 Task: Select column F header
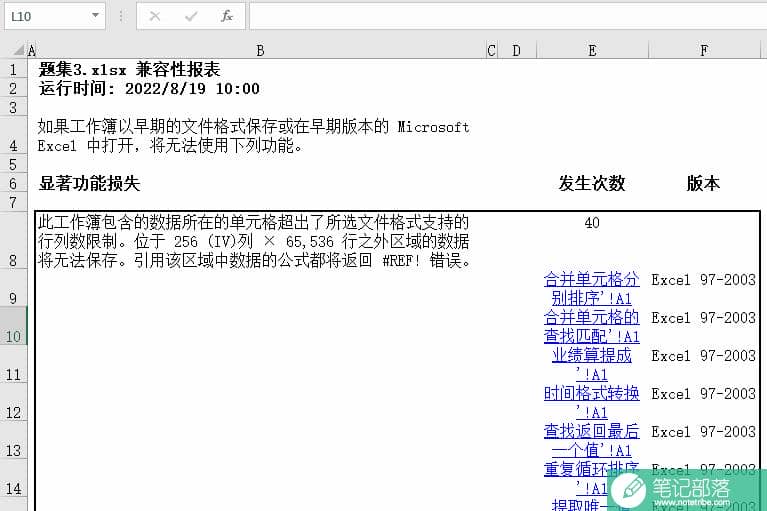coord(704,50)
